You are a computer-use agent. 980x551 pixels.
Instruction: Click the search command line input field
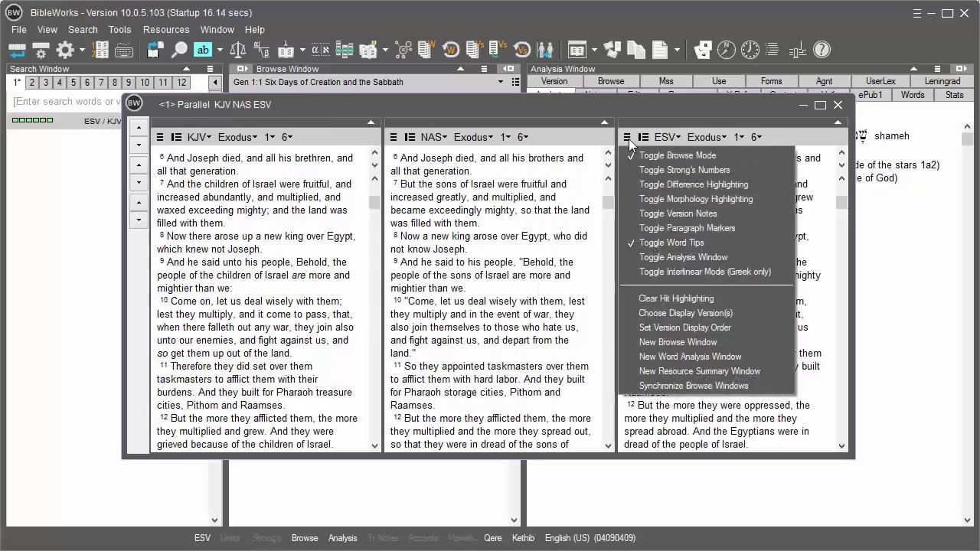67,102
